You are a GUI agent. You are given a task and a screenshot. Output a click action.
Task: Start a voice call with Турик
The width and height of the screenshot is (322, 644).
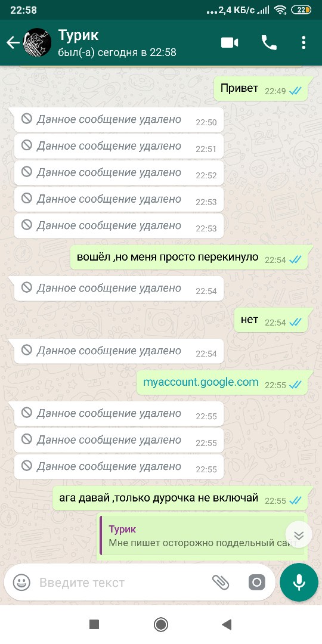269,43
